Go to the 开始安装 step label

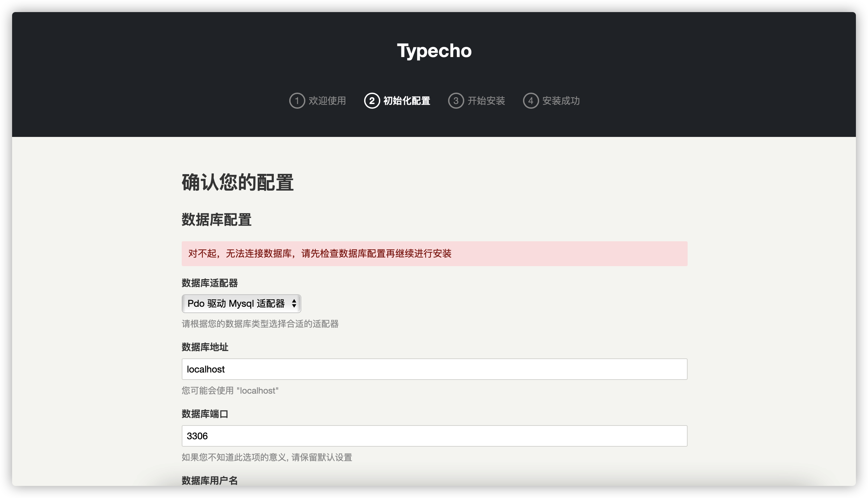click(x=486, y=101)
